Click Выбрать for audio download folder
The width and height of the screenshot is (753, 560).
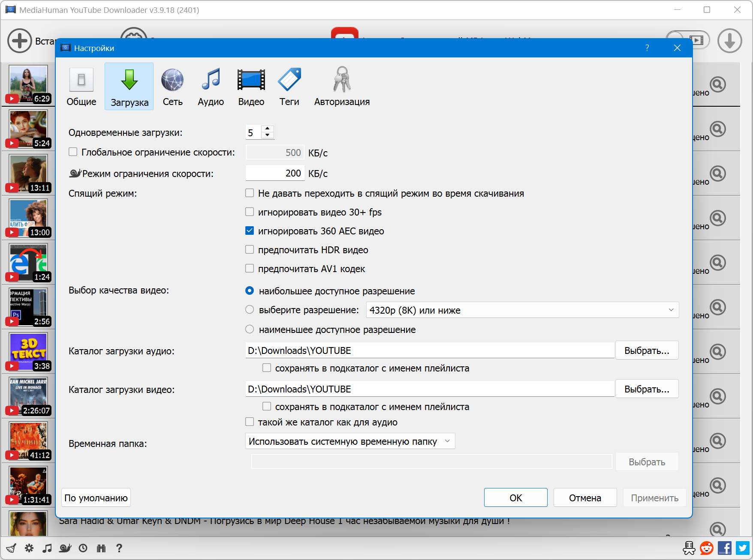pos(646,350)
